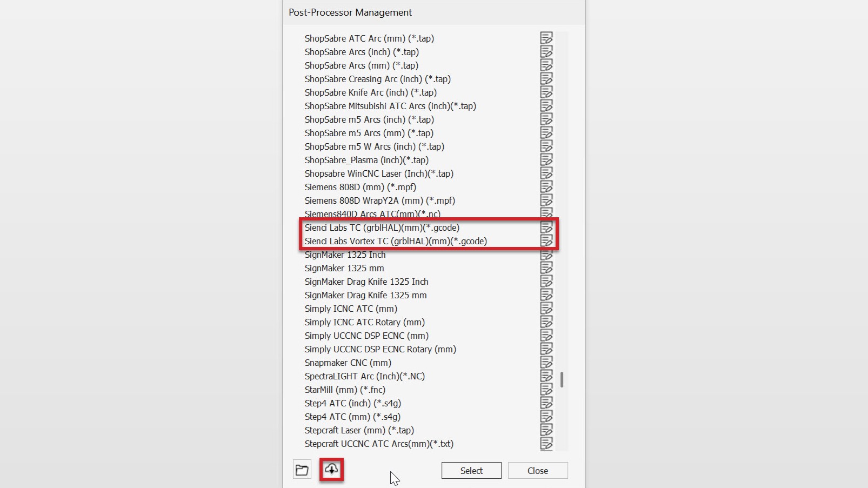Open edit icon for StarMill (mm) (*.fnc)
The height and width of the screenshot is (488, 868).
pos(546,389)
